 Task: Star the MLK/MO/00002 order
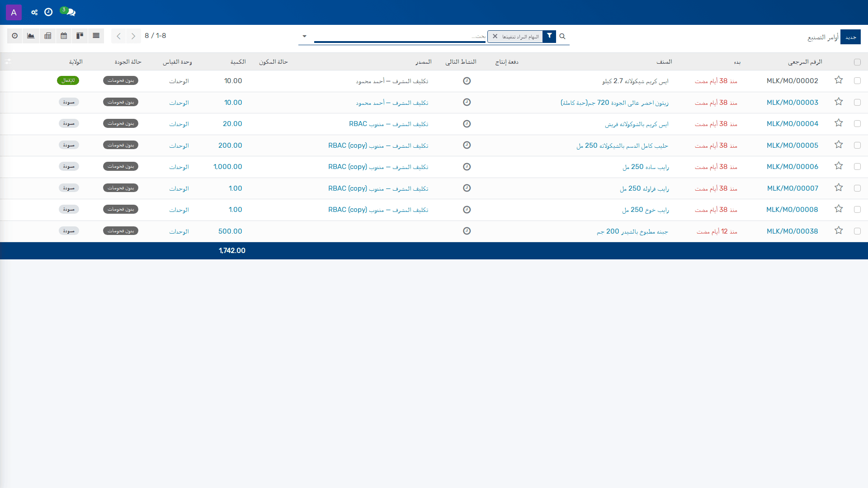coord(839,80)
